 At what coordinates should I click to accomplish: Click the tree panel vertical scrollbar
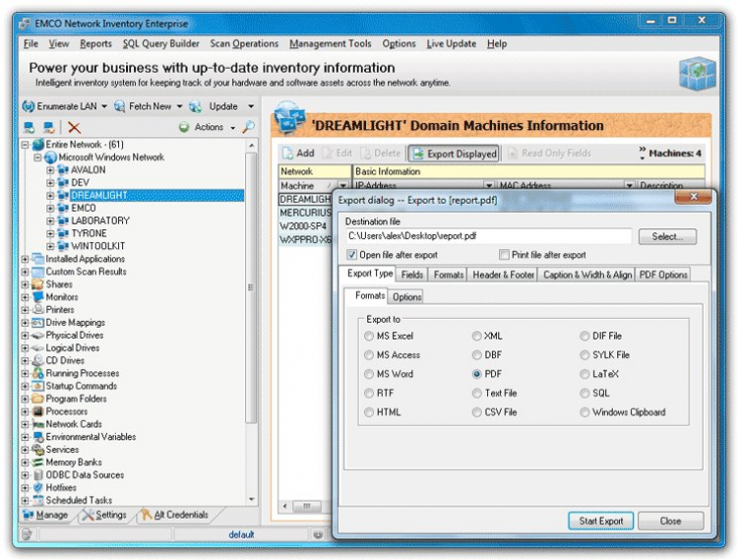coord(251,287)
